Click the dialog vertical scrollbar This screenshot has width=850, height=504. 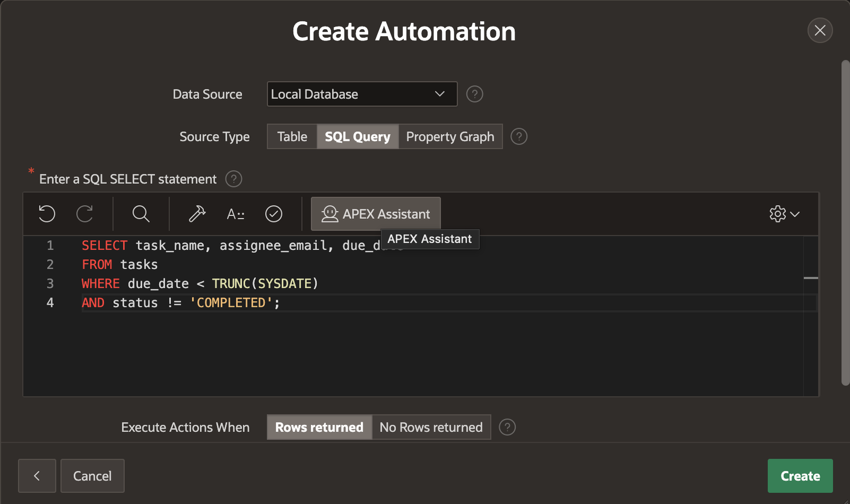pyautogui.click(x=845, y=223)
